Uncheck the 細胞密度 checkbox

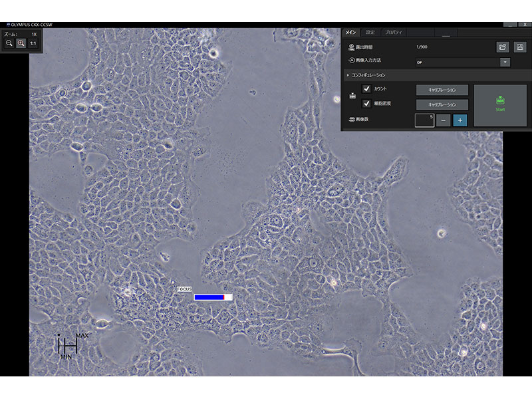[x=366, y=104]
